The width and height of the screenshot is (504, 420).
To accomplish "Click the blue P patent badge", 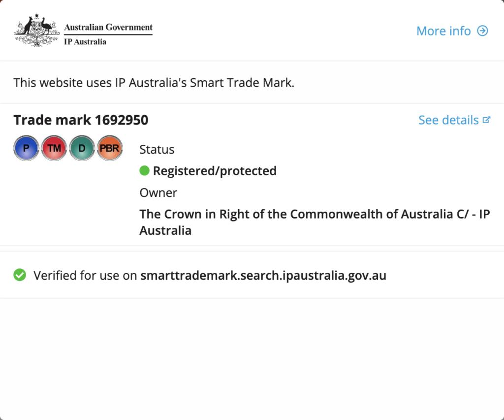I will (26, 148).
